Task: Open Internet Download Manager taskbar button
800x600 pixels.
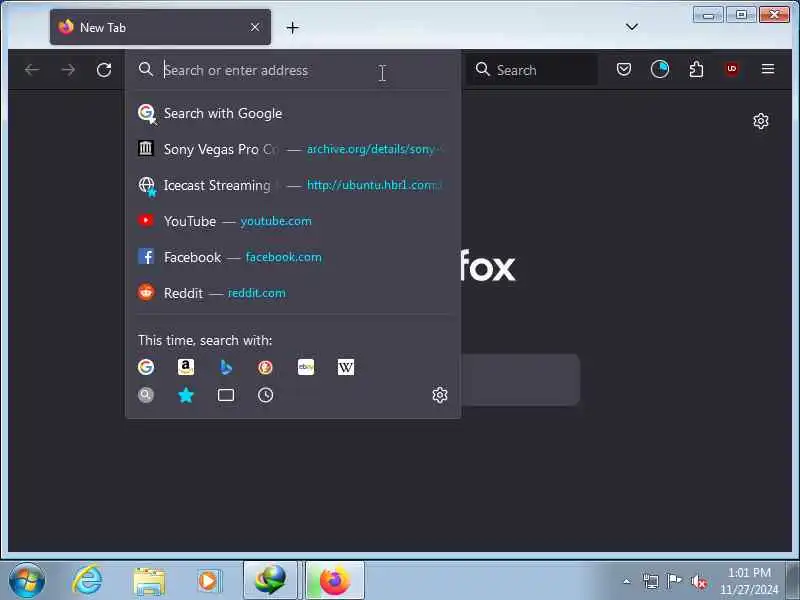Action: point(270,581)
